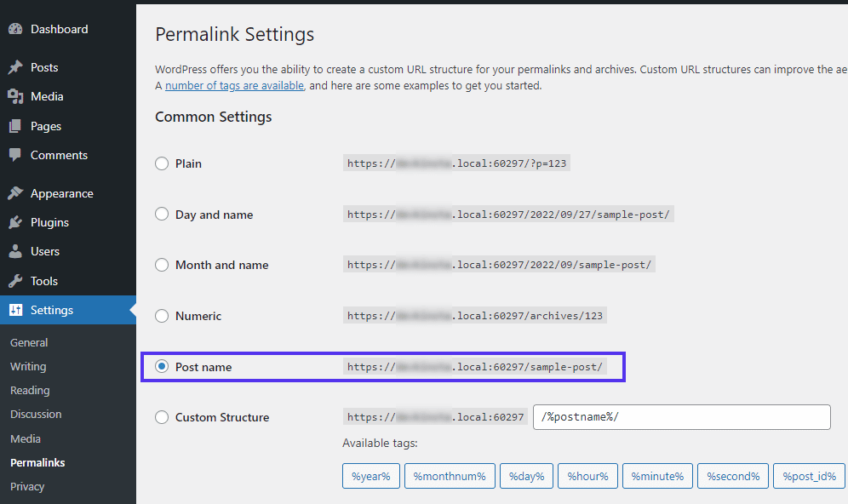Image resolution: width=848 pixels, height=504 pixels.
Task: Select the %hour% available tag
Action: tap(587, 476)
